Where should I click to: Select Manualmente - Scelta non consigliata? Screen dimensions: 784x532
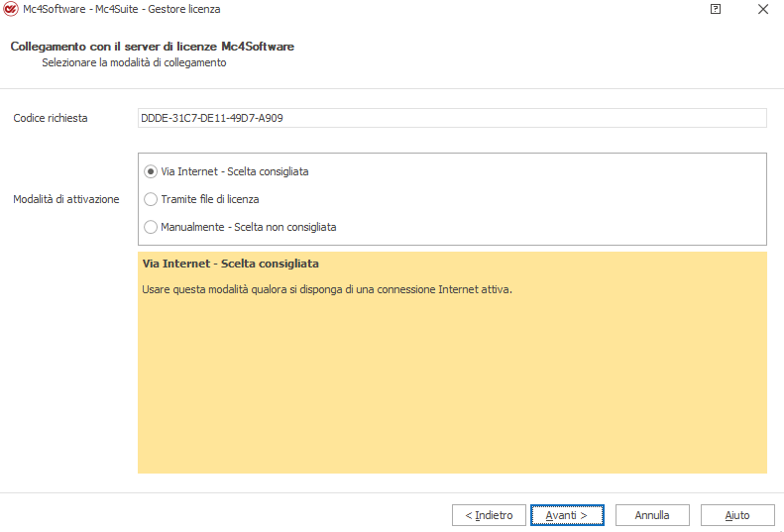point(152,227)
